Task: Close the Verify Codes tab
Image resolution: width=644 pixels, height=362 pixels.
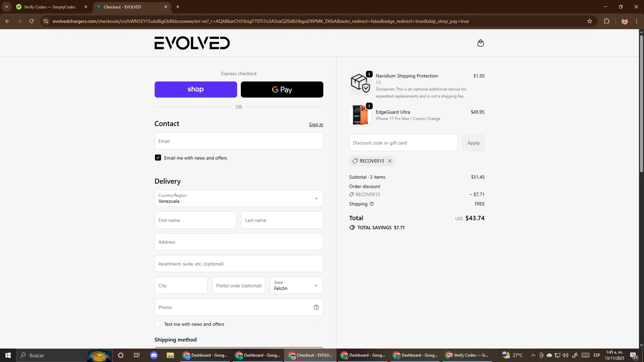Action: tap(85, 7)
